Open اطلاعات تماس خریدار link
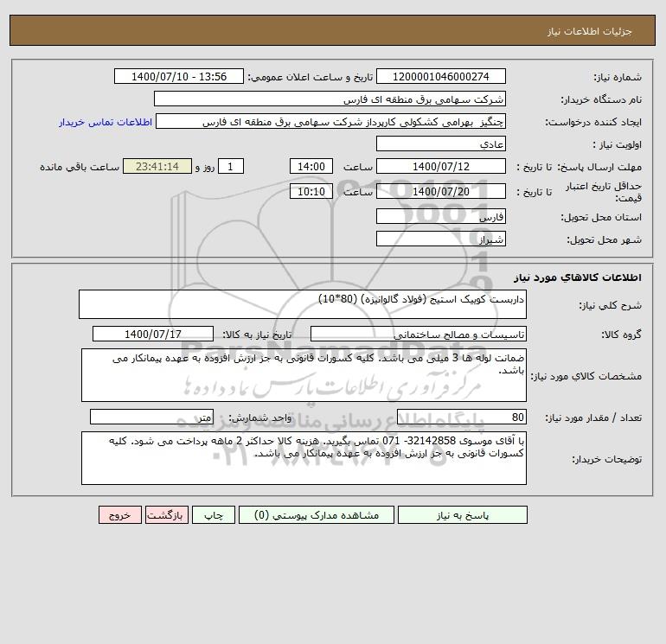 coord(106,122)
